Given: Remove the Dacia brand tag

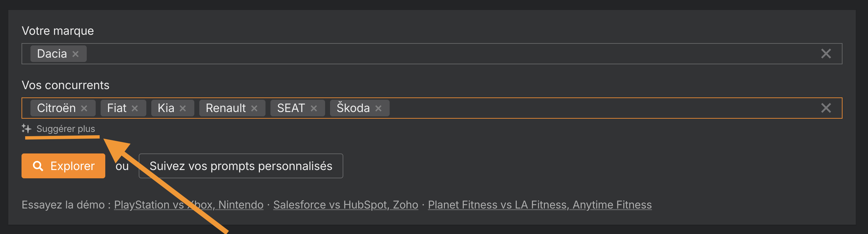Looking at the screenshot, I should [75, 54].
